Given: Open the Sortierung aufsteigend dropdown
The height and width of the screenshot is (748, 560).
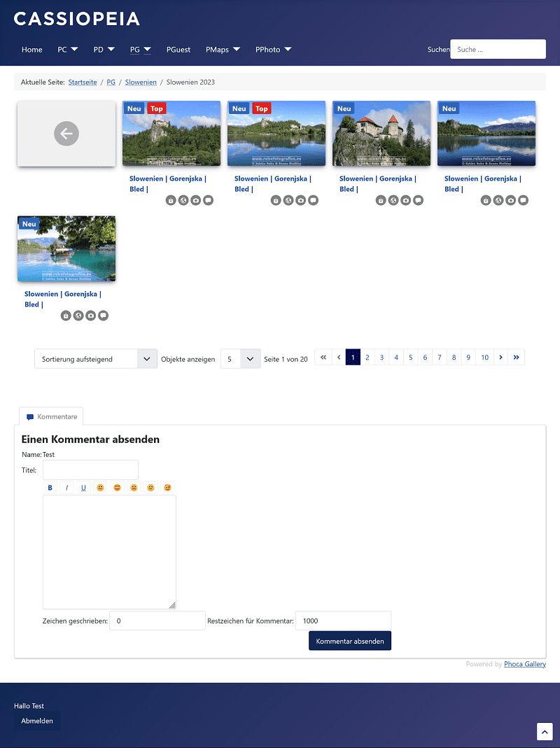Looking at the screenshot, I should click(x=95, y=359).
